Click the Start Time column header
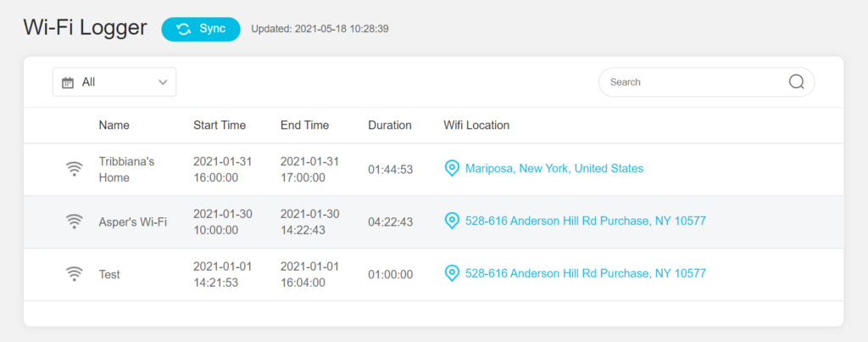Viewport: 868px width, 342px height. (x=220, y=126)
